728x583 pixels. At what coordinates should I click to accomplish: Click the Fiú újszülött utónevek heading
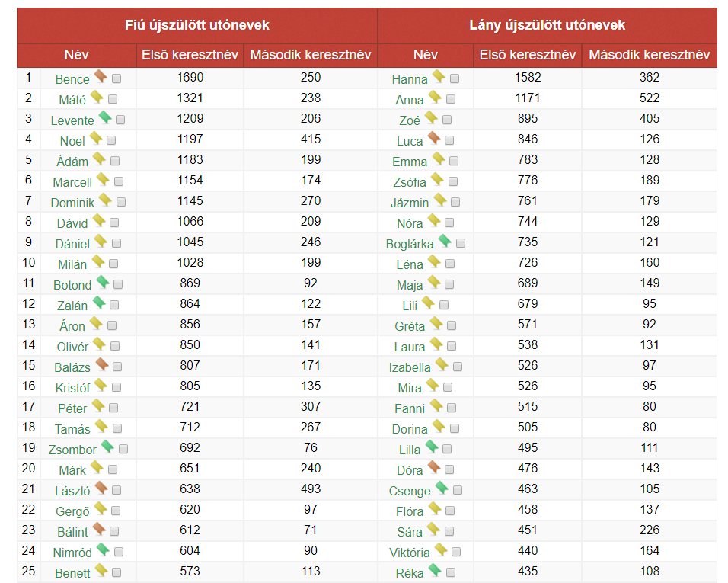click(x=197, y=25)
